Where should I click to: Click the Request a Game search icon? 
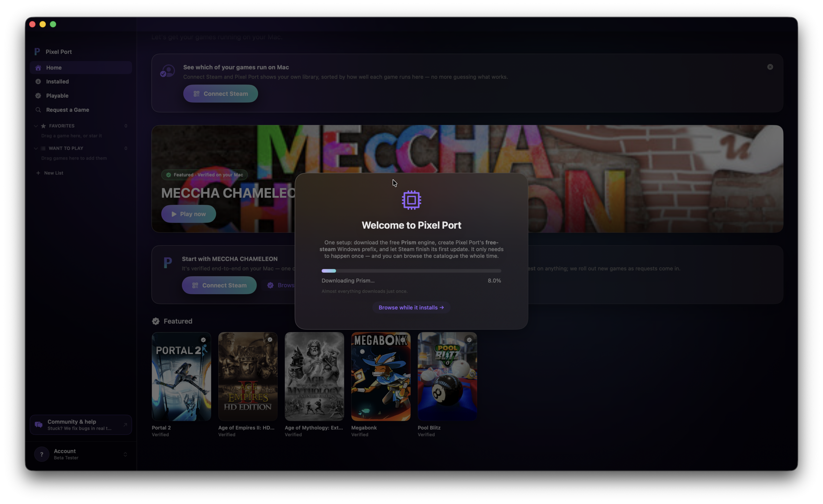point(38,110)
